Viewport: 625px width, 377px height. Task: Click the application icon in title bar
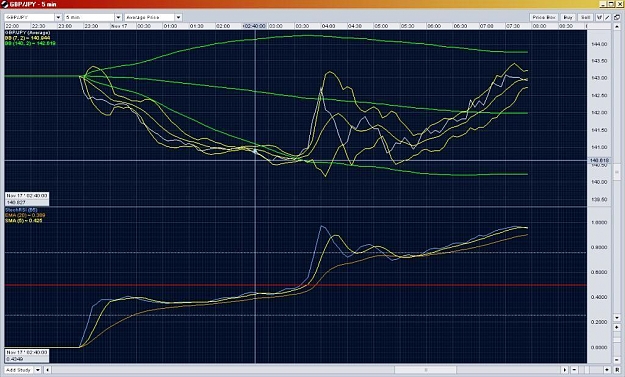point(4,4)
